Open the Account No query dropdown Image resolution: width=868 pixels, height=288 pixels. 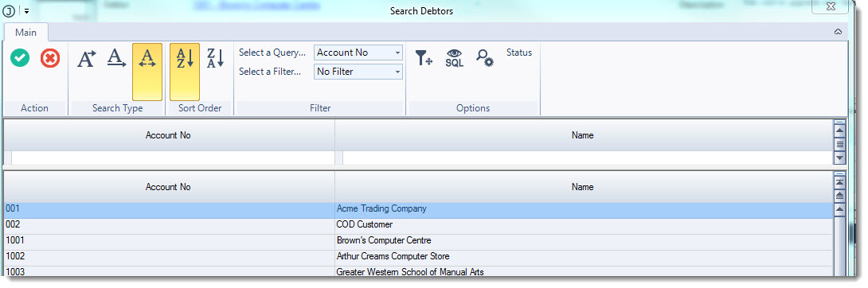tap(358, 53)
